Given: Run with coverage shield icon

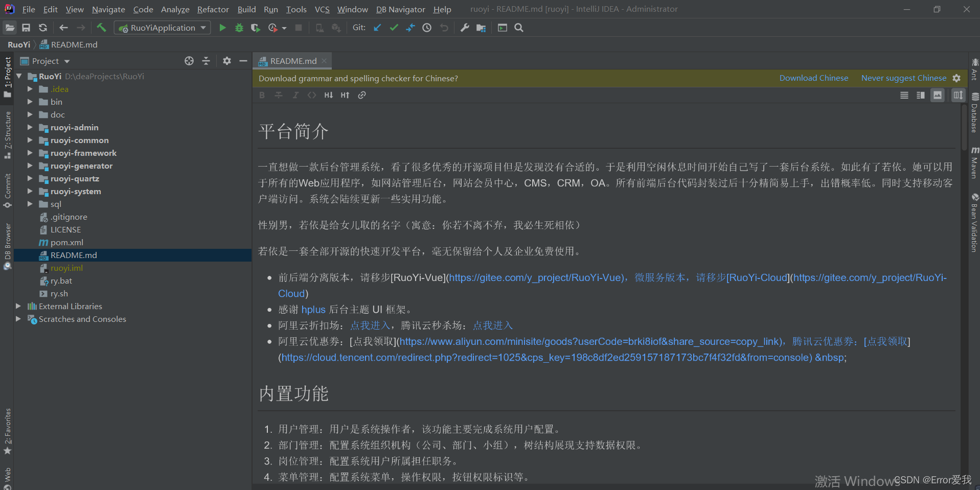Looking at the screenshot, I should pos(256,28).
